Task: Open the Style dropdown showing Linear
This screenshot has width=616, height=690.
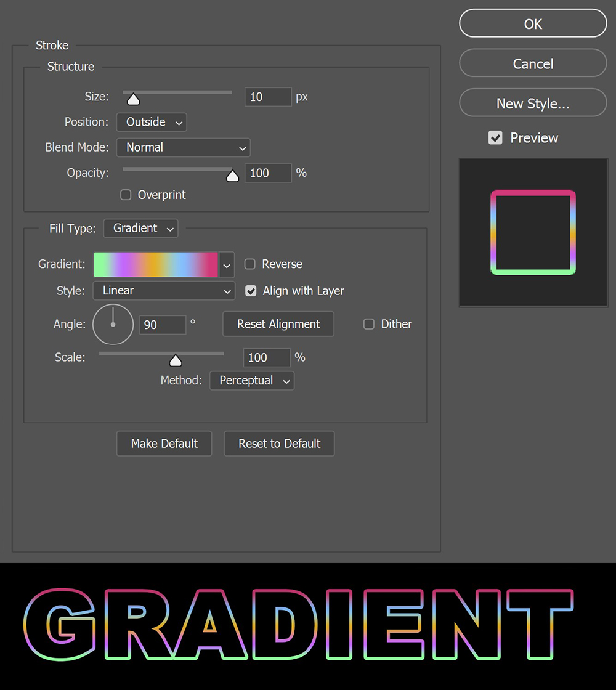Action: coord(163,290)
